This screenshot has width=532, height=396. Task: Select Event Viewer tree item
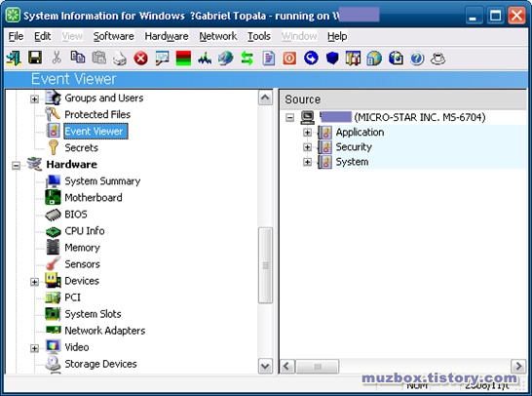95,131
